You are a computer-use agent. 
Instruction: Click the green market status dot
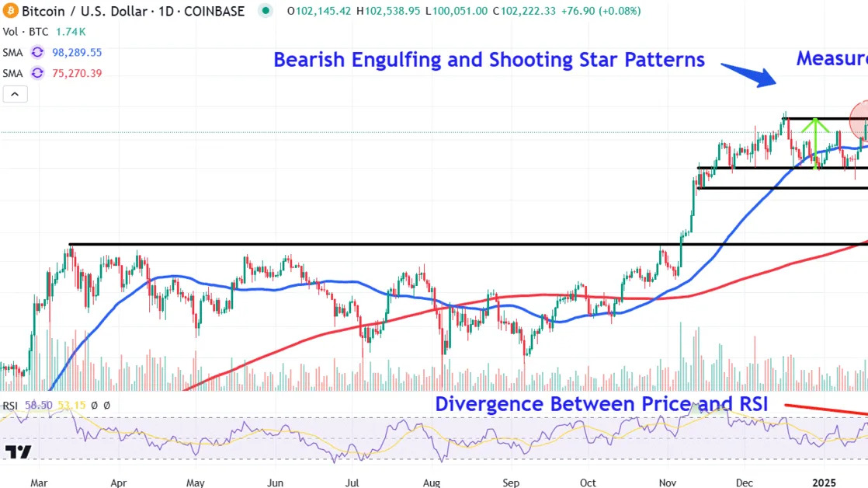click(266, 11)
